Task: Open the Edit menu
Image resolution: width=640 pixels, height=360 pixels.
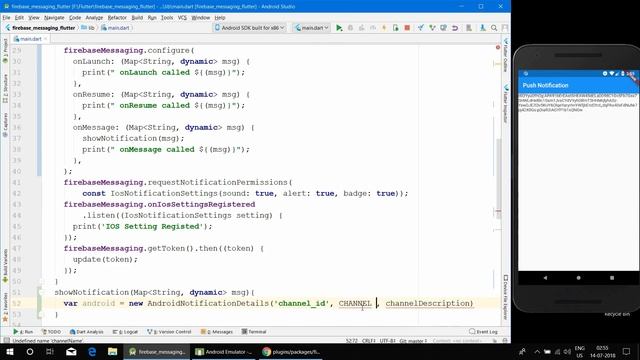Action: [19, 18]
